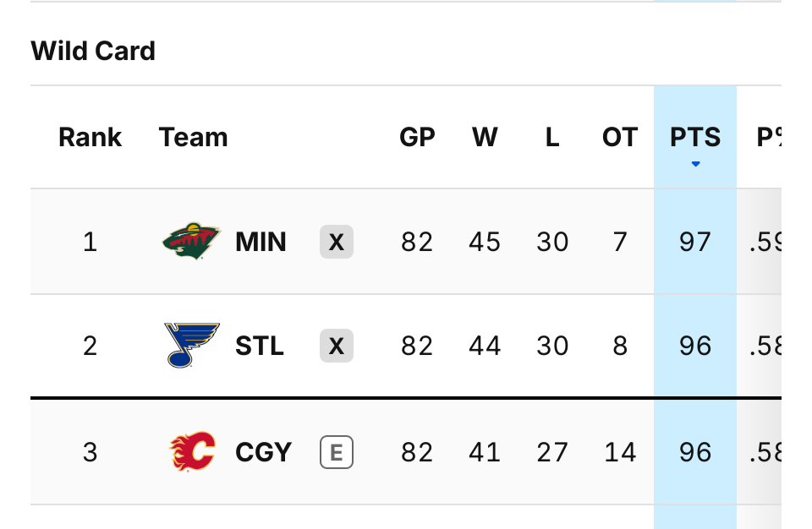
Task: Open the CGY team link
Action: pos(264,452)
